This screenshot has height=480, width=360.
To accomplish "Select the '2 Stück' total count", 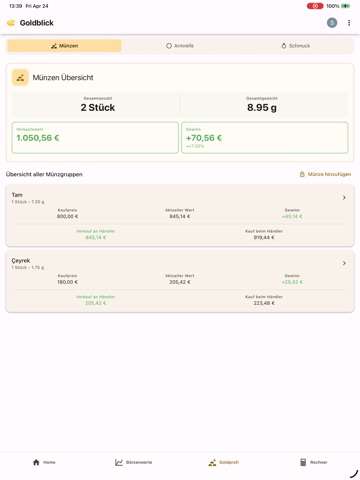I will tap(98, 108).
